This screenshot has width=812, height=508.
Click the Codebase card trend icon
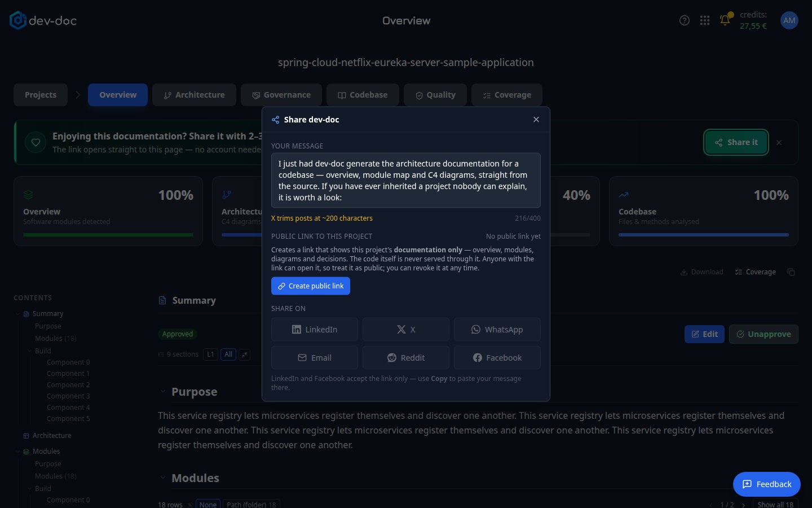point(624,195)
